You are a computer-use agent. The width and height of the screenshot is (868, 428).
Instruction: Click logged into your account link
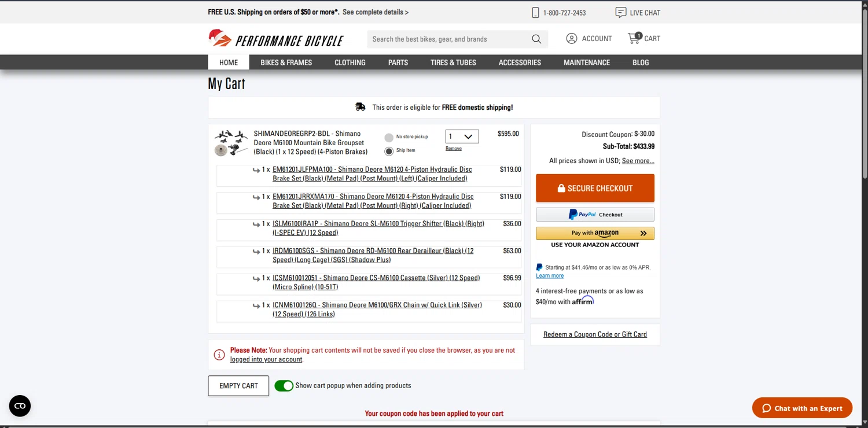pyautogui.click(x=266, y=359)
